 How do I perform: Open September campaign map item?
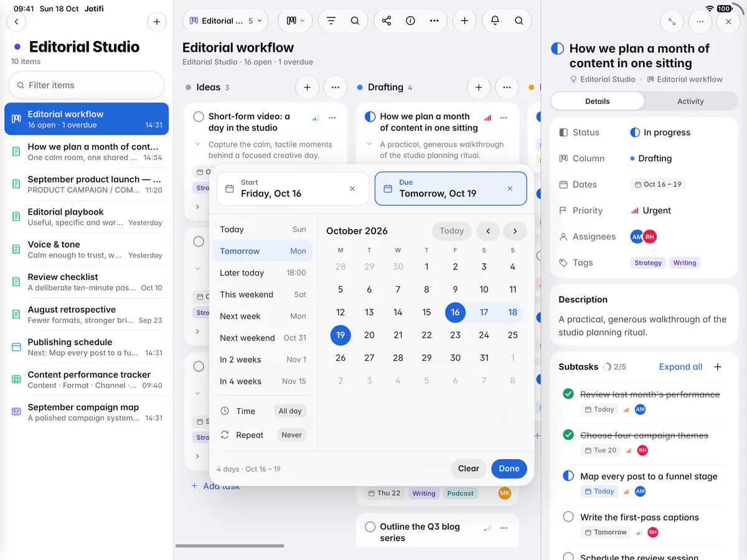pyautogui.click(x=87, y=412)
